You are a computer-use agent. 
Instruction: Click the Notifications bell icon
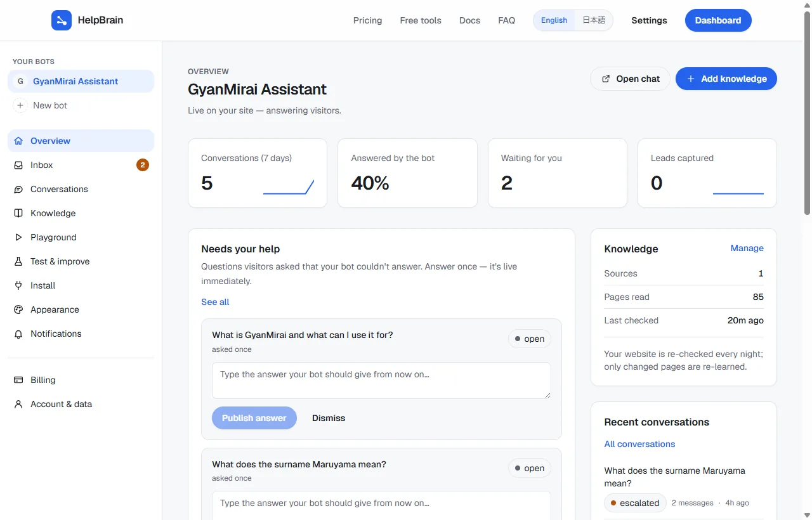[x=18, y=334]
